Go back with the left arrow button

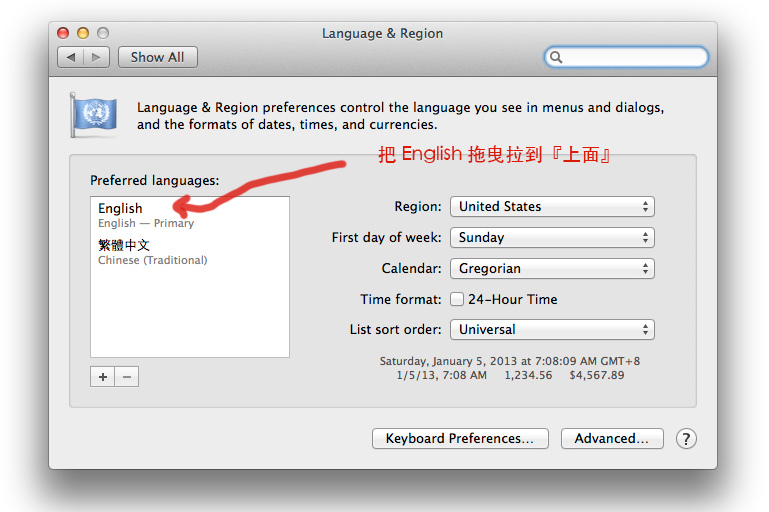pyautogui.click(x=71, y=57)
